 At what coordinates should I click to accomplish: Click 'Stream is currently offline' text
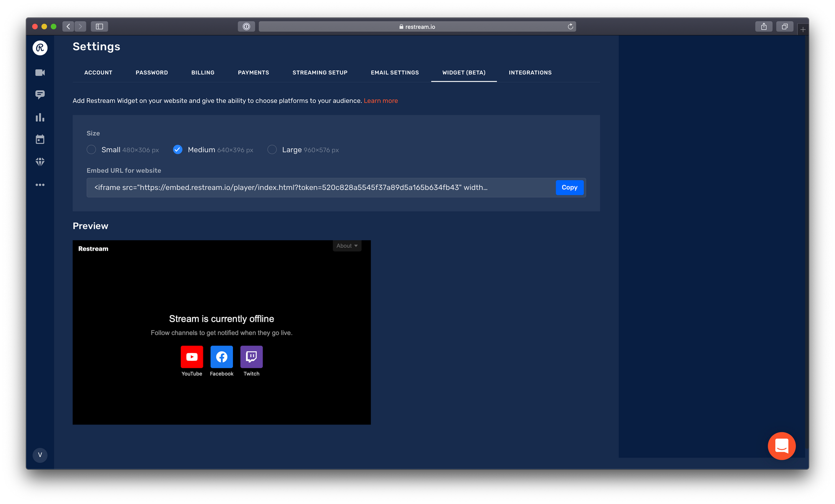222,319
